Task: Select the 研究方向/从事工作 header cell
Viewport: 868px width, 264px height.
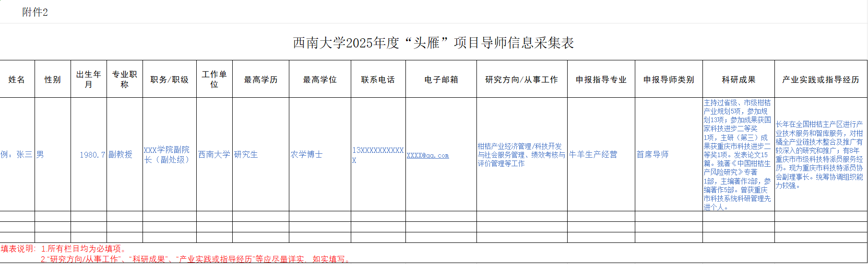Action: 522,80
